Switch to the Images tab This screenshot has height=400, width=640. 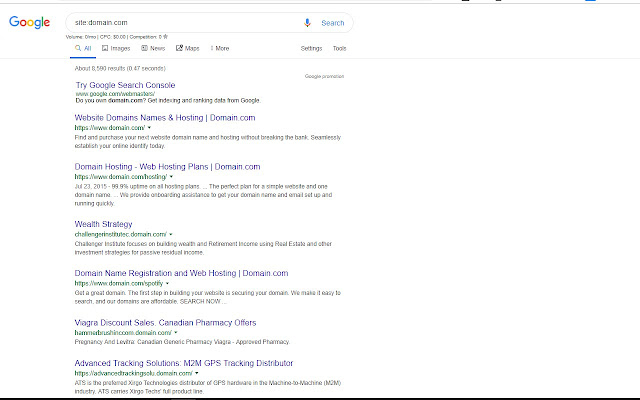tap(116, 48)
